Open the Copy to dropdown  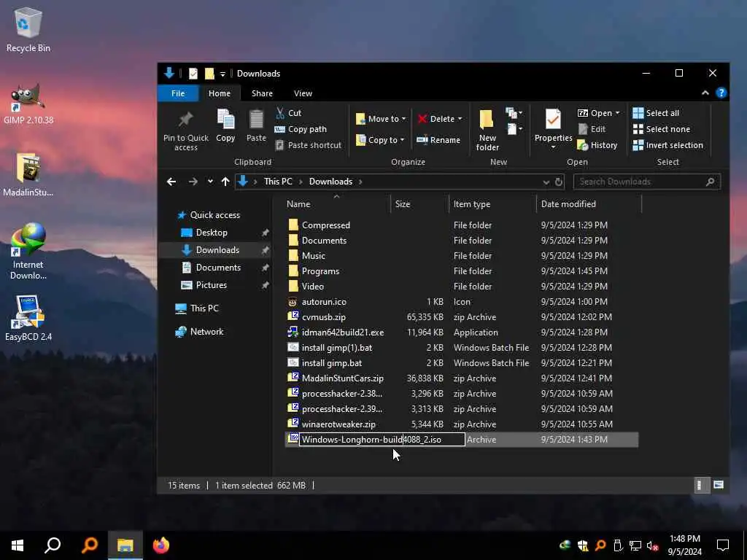tap(380, 139)
